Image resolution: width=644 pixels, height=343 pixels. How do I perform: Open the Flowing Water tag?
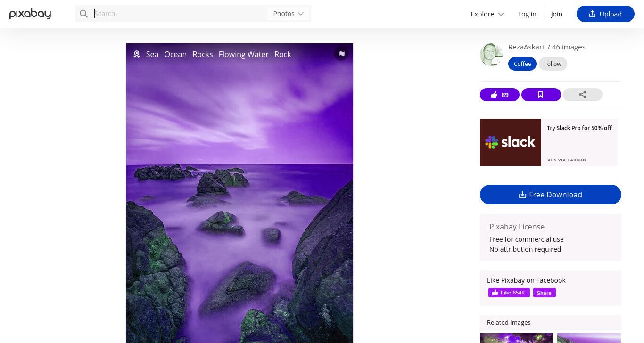pyautogui.click(x=243, y=54)
